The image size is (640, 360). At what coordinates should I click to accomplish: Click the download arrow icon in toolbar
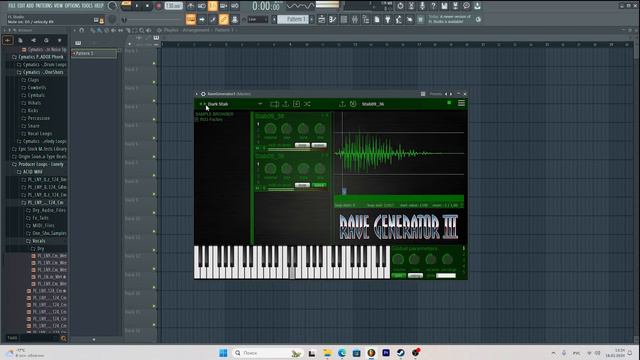tap(477, 6)
